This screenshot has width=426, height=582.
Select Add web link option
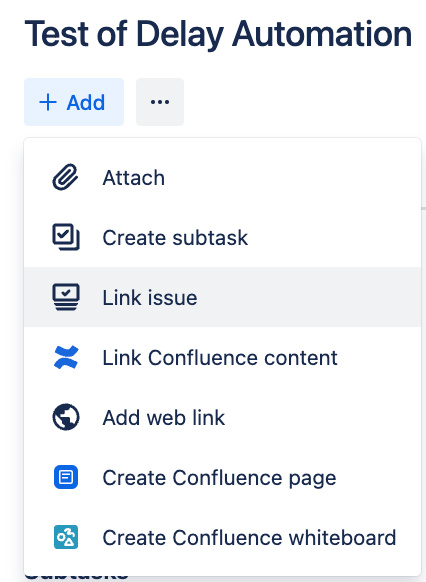(x=222, y=417)
